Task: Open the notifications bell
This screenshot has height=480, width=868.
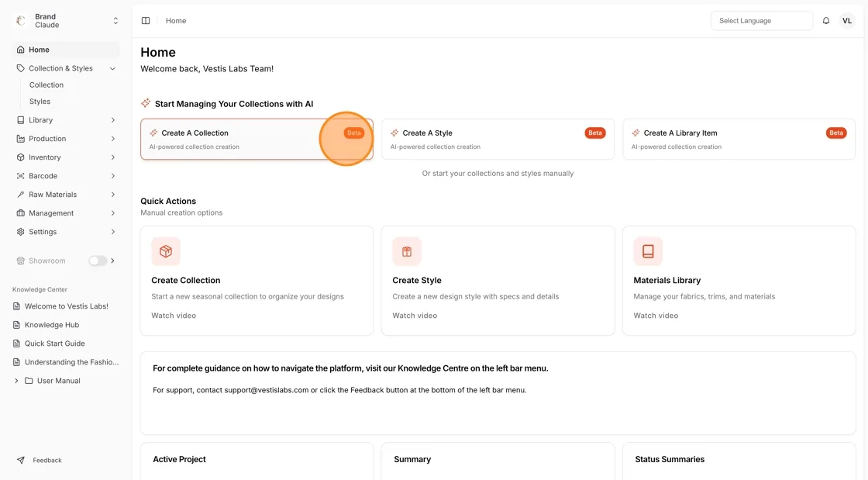Action: coord(826,20)
